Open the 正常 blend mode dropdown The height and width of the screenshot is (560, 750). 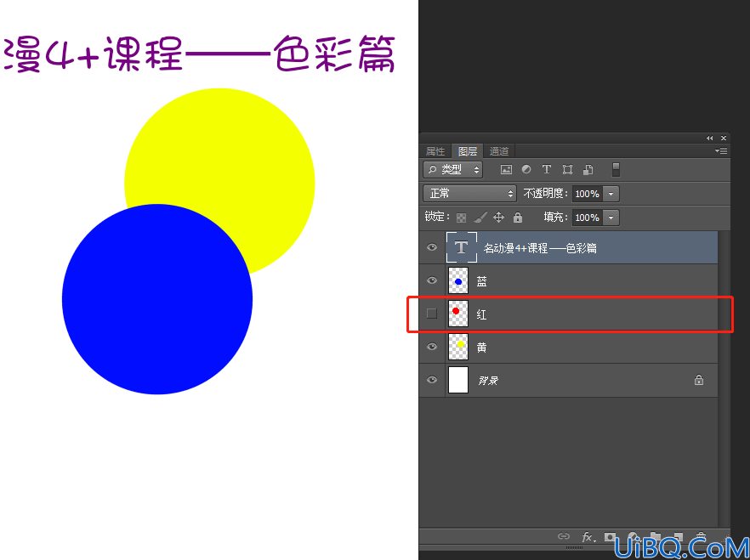click(x=469, y=194)
